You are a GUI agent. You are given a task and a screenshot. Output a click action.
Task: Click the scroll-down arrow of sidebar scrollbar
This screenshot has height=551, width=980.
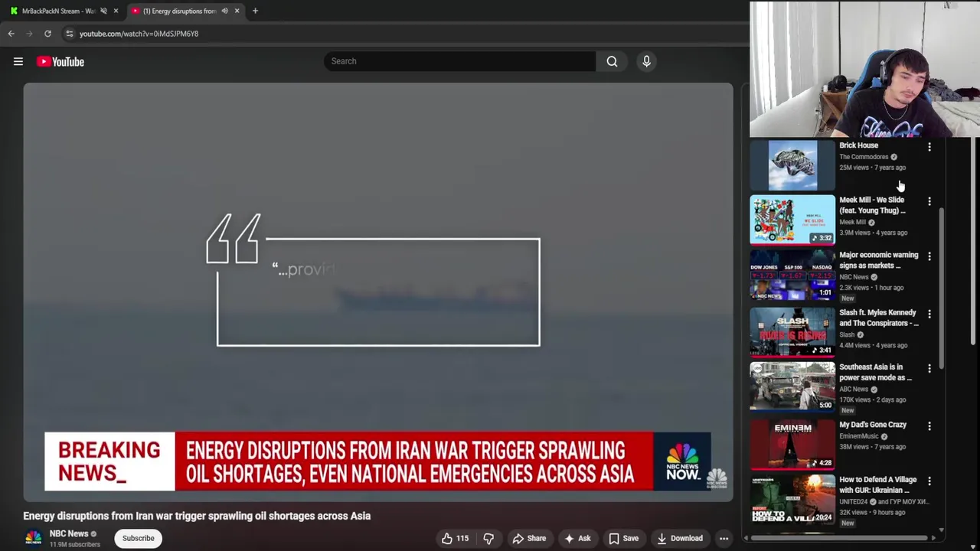[942, 530]
